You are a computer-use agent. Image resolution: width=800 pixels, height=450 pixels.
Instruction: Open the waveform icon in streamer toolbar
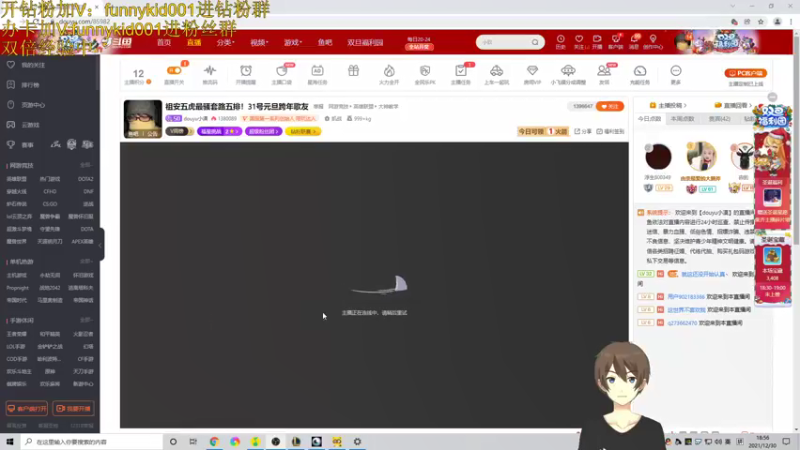[x=210, y=70]
